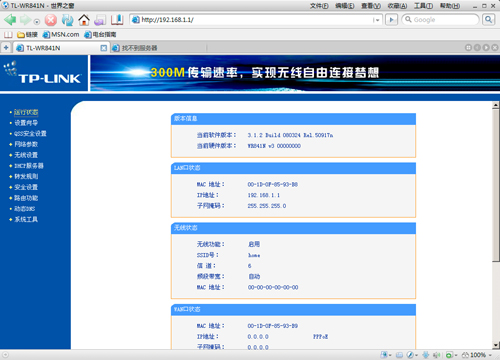This screenshot has height=360, width=500.
Task: Close the TL-WR841N tab
Action: pos(104,48)
